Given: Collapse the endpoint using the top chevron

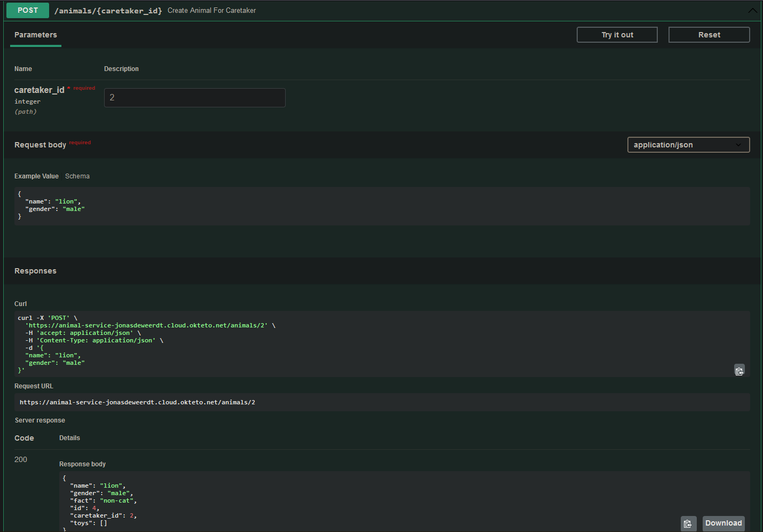Looking at the screenshot, I should point(753,10).
